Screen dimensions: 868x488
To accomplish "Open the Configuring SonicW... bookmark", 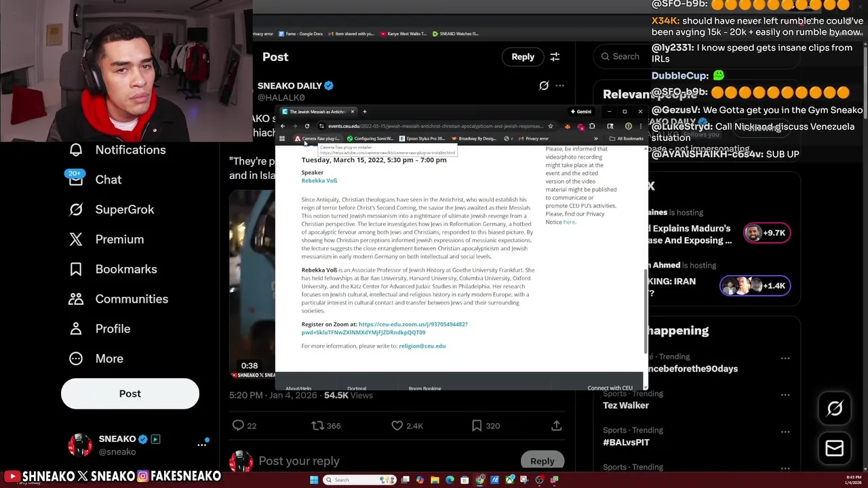I will pyautogui.click(x=370, y=138).
